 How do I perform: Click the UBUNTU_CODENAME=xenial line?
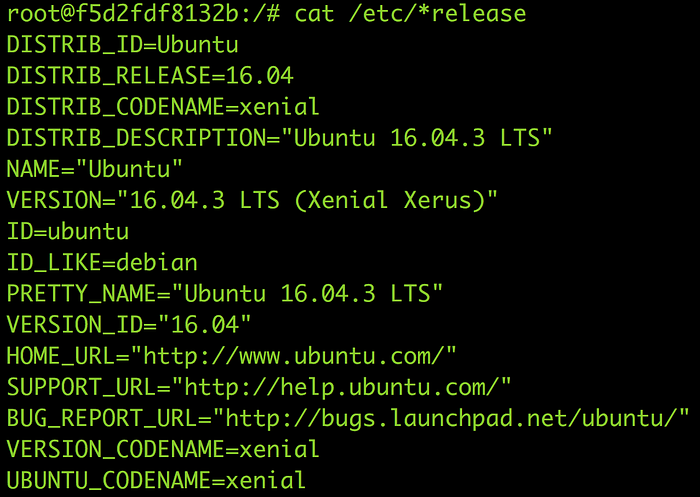156,480
